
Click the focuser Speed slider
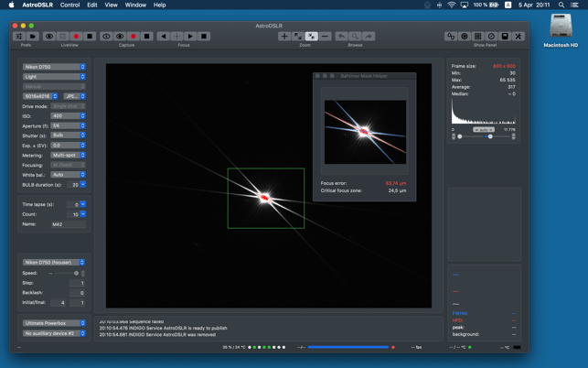[66, 274]
